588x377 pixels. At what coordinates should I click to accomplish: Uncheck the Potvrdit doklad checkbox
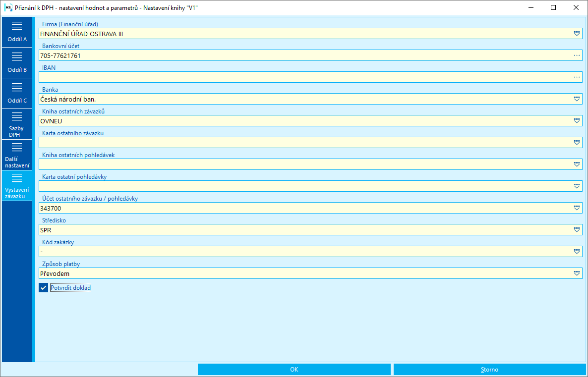coord(44,288)
